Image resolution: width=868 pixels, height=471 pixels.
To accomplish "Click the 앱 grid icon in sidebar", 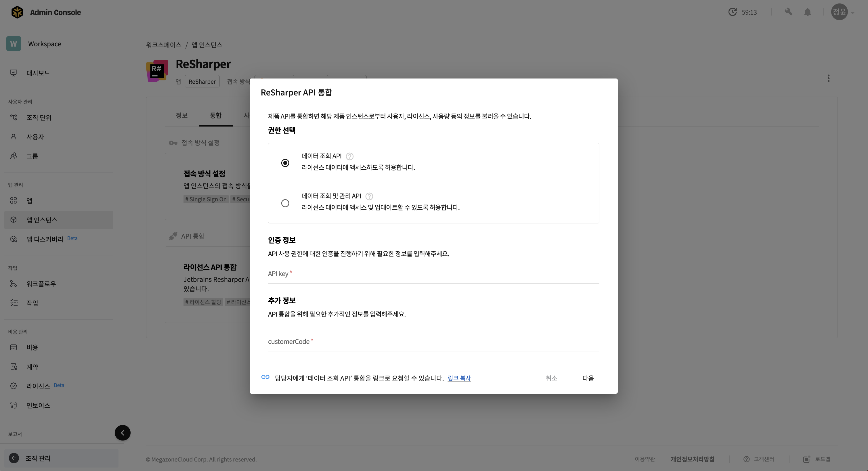I will coord(14,200).
